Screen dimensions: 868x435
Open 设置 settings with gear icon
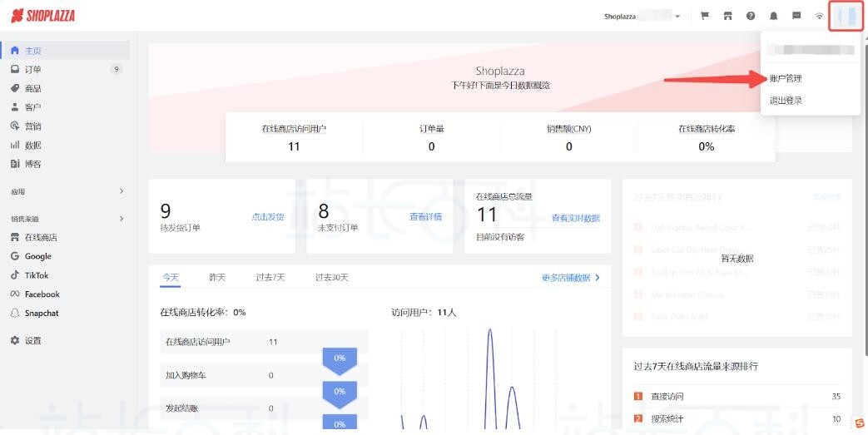point(65,340)
